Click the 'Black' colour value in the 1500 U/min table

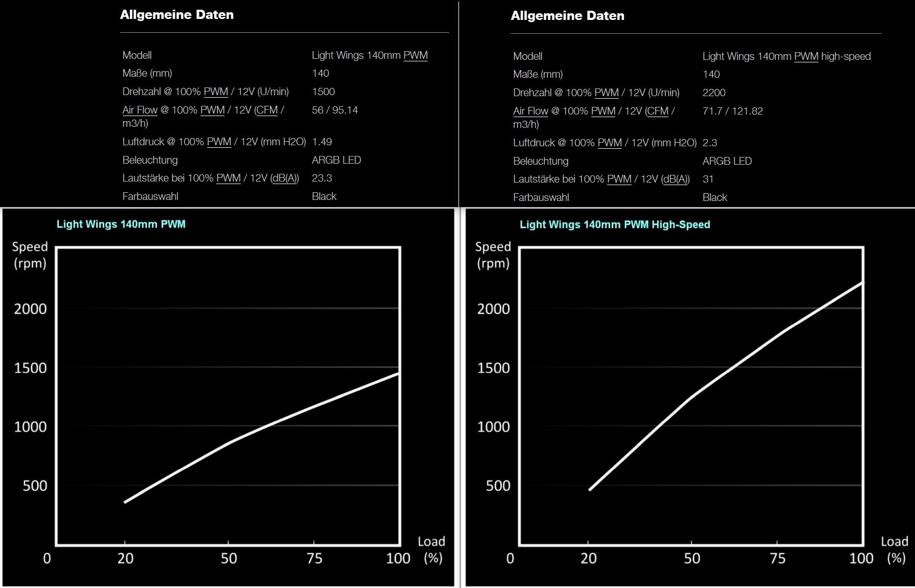point(324,196)
